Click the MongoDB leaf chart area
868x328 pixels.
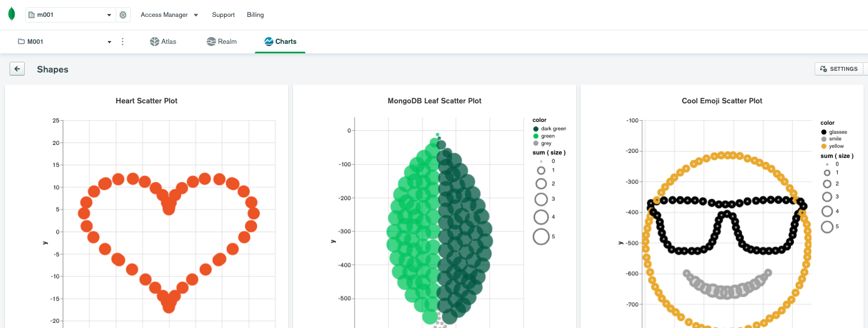[x=439, y=223]
